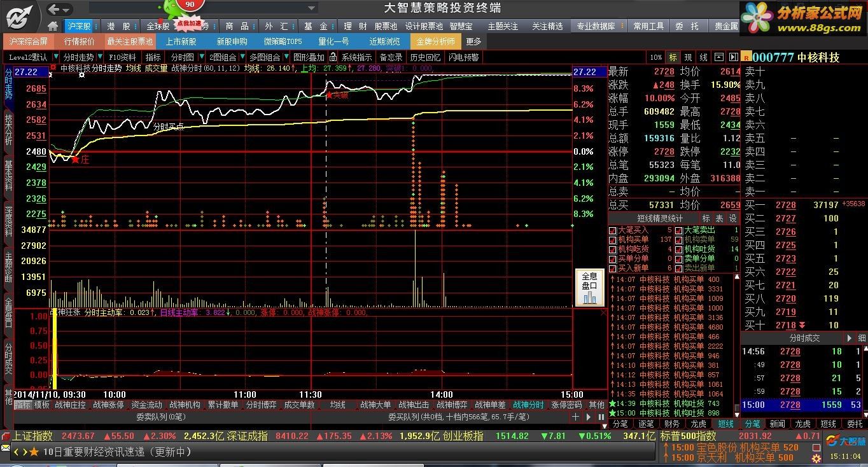Click the 大智慧 logo in status bar
This screenshot has width=868, height=467.
tap(844, 440)
